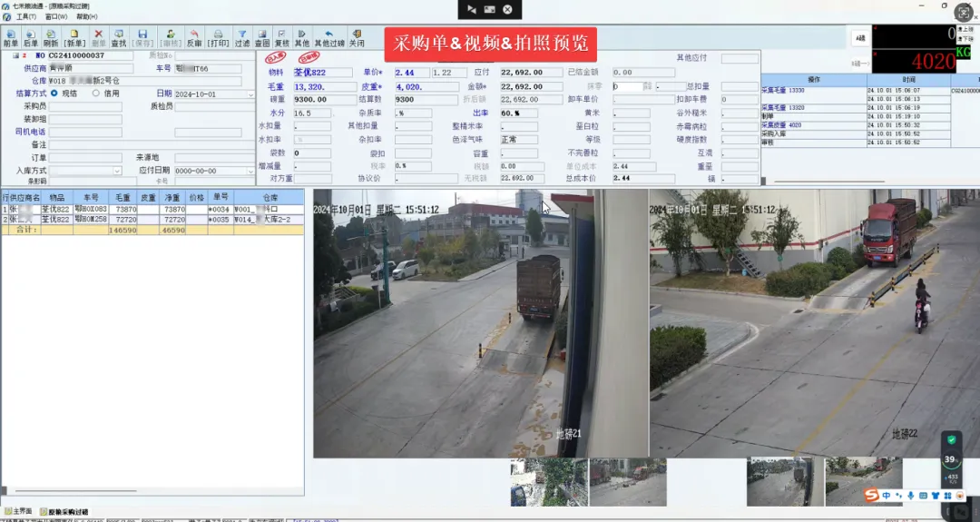Click the 反审 reverse-audit icon
The height and width of the screenshot is (522, 980).
click(194, 38)
